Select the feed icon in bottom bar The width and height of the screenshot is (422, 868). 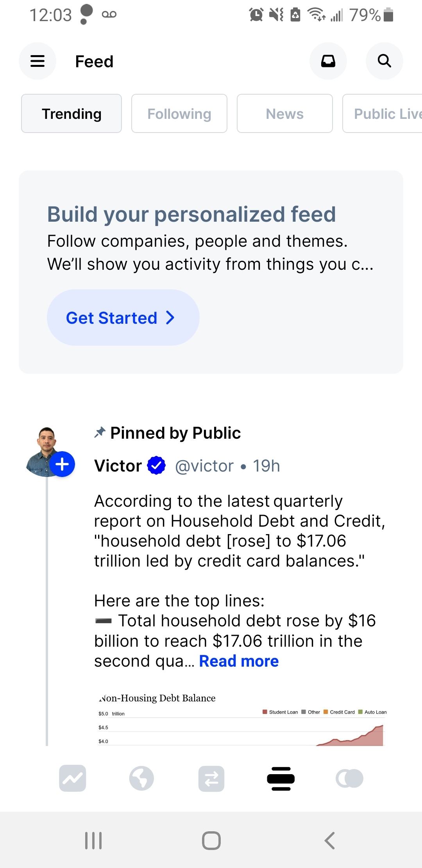click(x=281, y=778)
